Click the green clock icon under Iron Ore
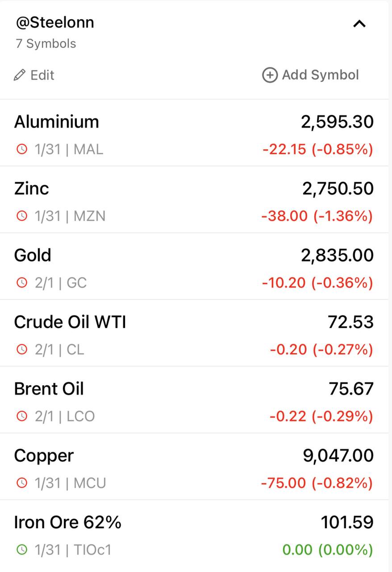Screen dimensions: 392x572 tap(22, 549)
